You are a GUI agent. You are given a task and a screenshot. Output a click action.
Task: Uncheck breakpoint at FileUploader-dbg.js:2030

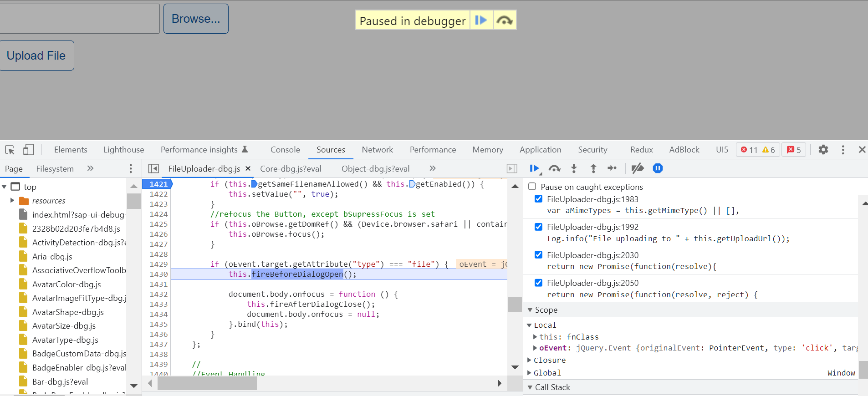(x=538, y=255)
